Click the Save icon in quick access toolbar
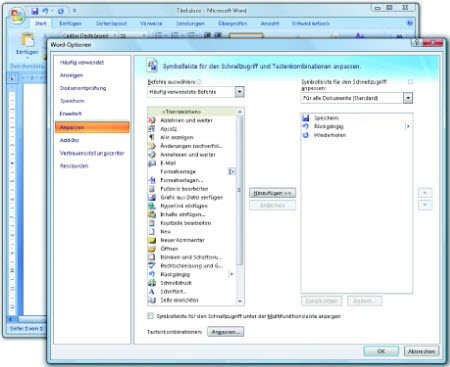Viewport: 450px width, 367px height. [35, 11]
